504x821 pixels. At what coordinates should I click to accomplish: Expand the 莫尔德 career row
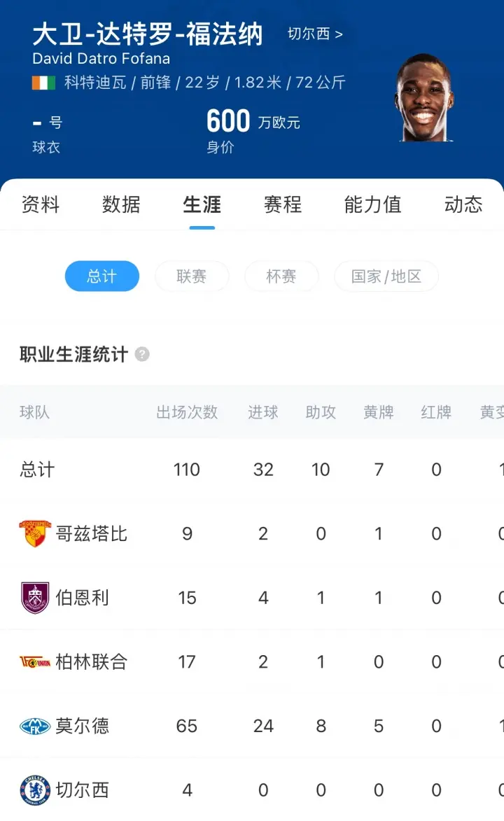pyautogui.click(x=82, y=726)
